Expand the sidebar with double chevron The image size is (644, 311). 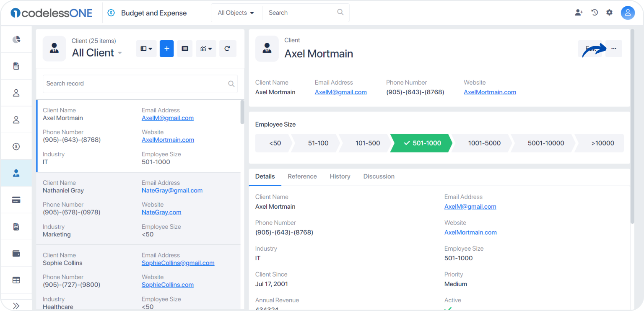pos(16,306)
